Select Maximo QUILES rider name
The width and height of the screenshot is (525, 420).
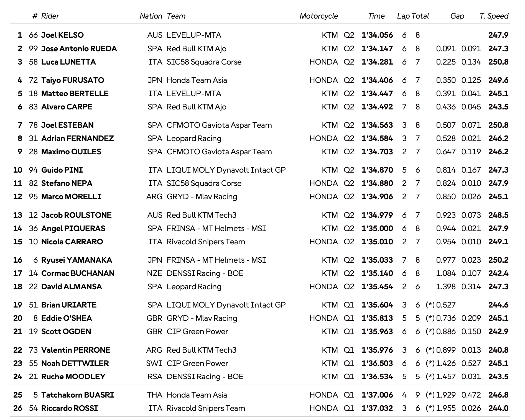tap(71, 152)
